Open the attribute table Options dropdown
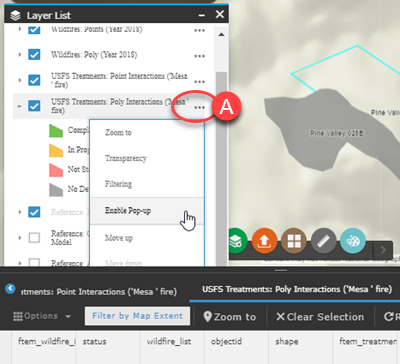The width and height of the screenshot is (400, 364). tap(42, 316)
